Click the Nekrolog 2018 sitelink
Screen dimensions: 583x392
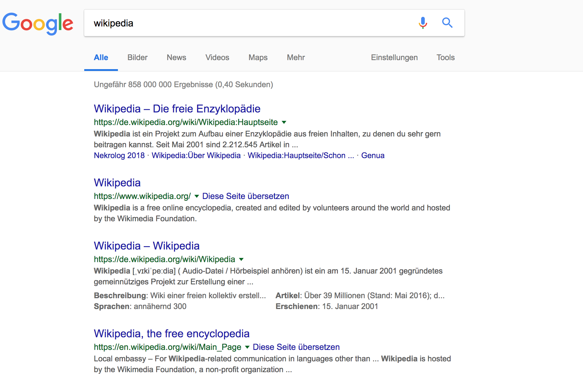point(119,155)
